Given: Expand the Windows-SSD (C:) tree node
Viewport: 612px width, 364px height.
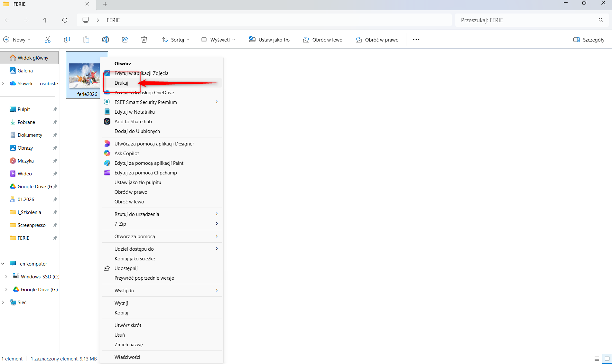Looking at the screenshot, I should click(x=6, y=276).
